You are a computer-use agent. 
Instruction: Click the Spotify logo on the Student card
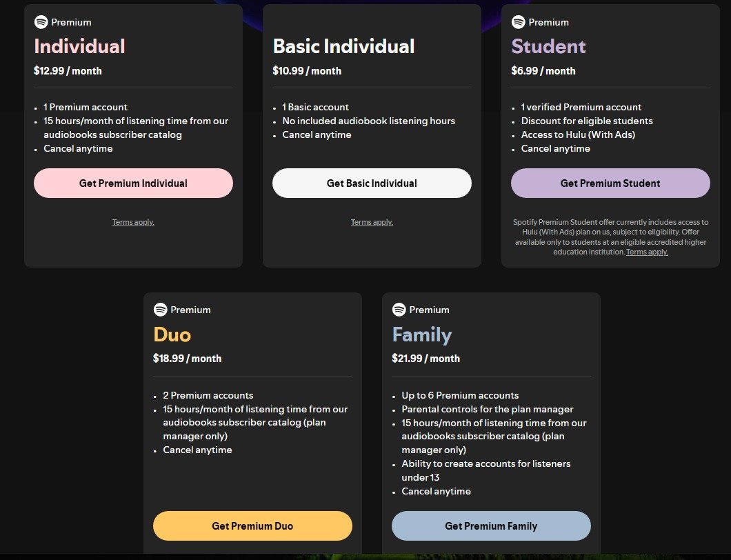[x=519, y=22]
